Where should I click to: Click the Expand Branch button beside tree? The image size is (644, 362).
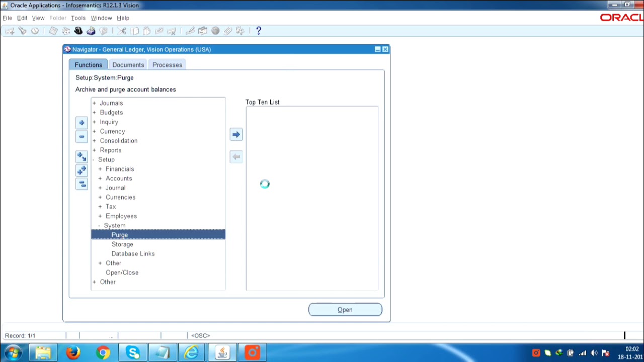coord(82,157)
